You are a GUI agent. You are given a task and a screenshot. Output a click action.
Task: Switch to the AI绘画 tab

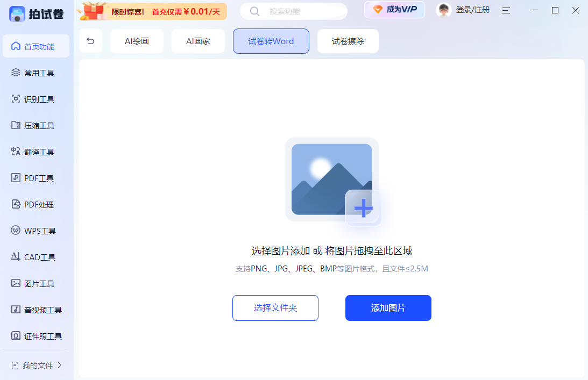click(137, 41)
